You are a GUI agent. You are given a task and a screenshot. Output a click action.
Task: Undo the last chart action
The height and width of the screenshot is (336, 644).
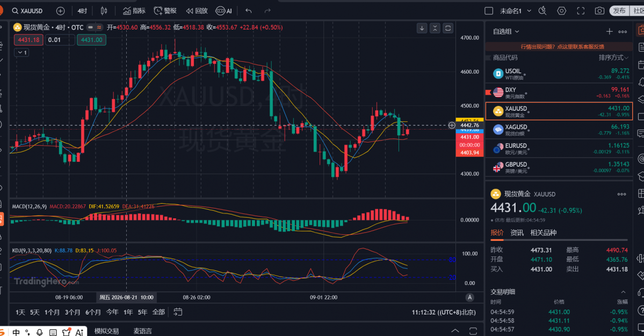249,11
